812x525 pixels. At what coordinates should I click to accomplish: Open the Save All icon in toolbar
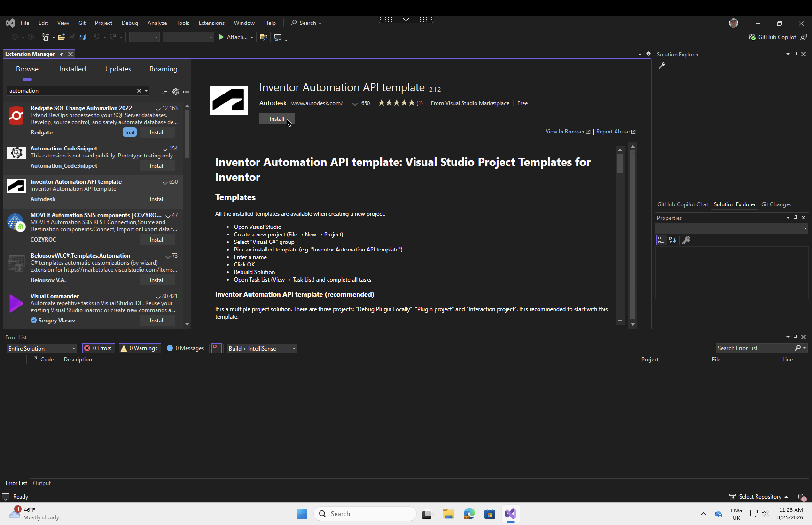pyautogui.click(x=82, y=37)
